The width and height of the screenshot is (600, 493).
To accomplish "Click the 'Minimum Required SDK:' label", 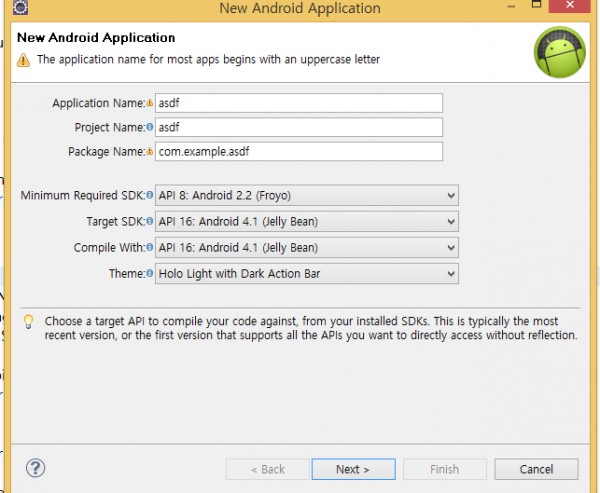I will pyautogui.click(x=83, y=195).
